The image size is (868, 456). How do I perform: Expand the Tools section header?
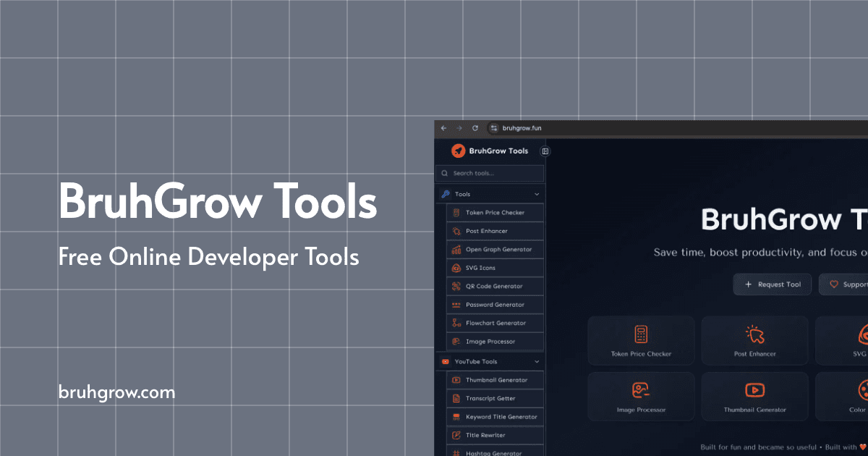(463, 195)
